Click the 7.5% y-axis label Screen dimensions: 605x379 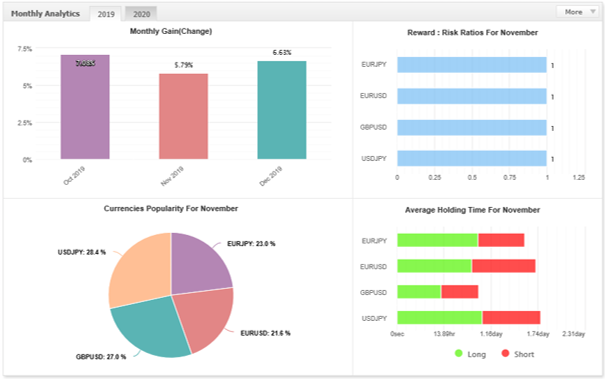[x=25, y=49]
